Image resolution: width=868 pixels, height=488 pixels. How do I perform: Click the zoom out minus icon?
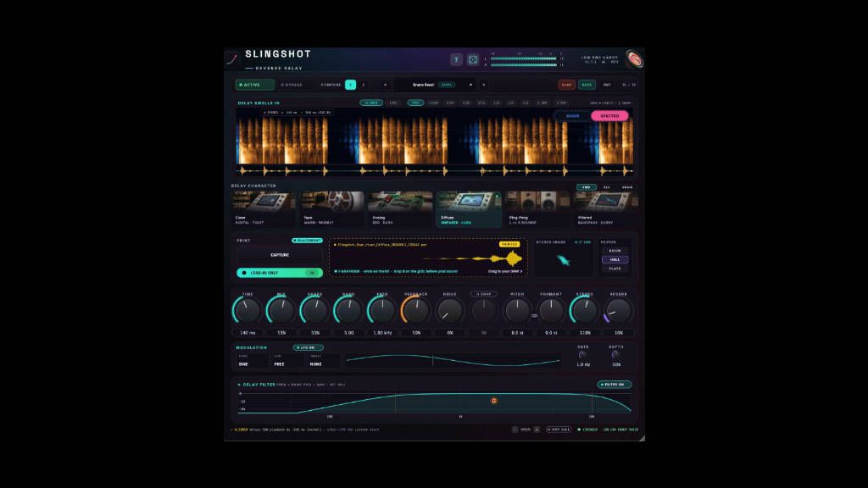click(515, 430)
